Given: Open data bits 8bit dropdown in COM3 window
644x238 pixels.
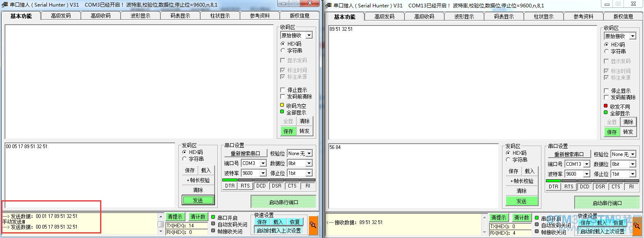Looking at the screenshot, I should [x=309, y=163].
